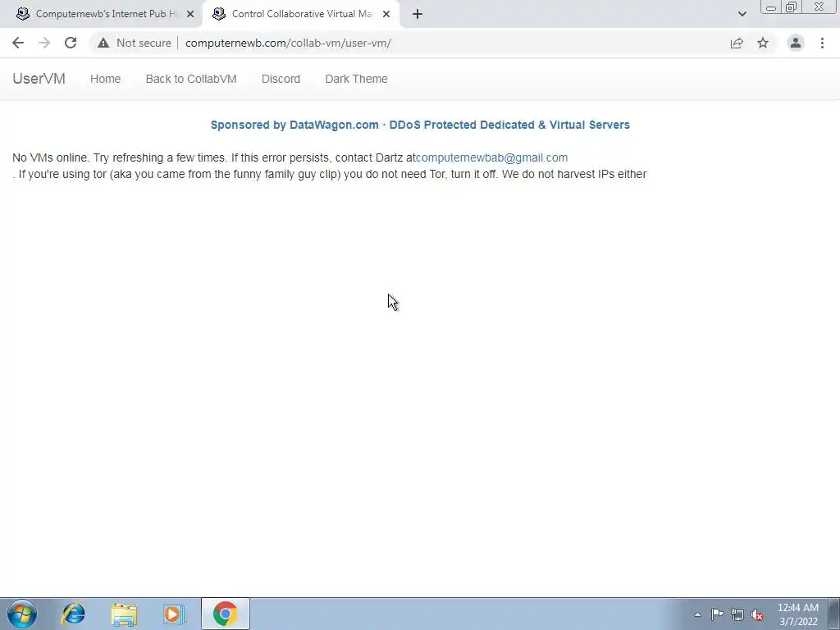The width and height of the screenshot is (840, 630).
Task: Click the Not secure label text
Action: (144, 43)
